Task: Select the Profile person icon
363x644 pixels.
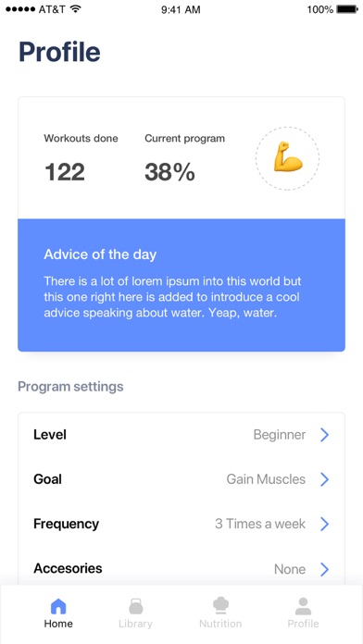Action: 303,606
